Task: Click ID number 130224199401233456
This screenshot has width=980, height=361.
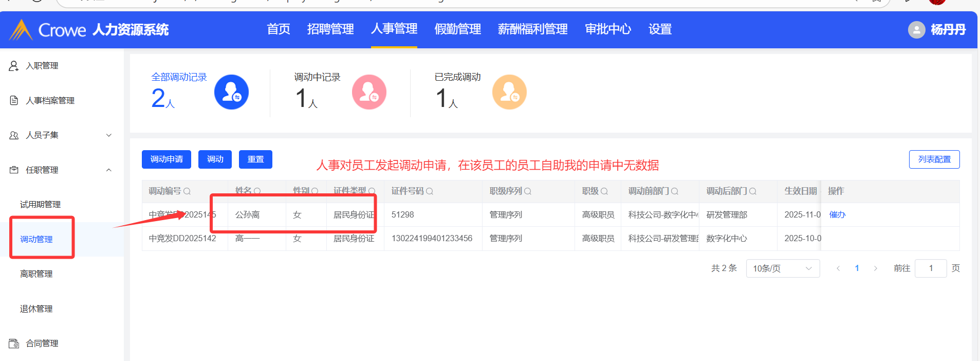Action: coord(432,239)
